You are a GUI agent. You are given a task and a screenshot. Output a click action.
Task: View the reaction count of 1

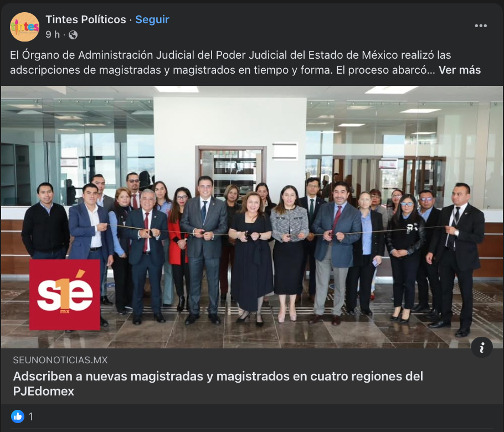point(31,417)
